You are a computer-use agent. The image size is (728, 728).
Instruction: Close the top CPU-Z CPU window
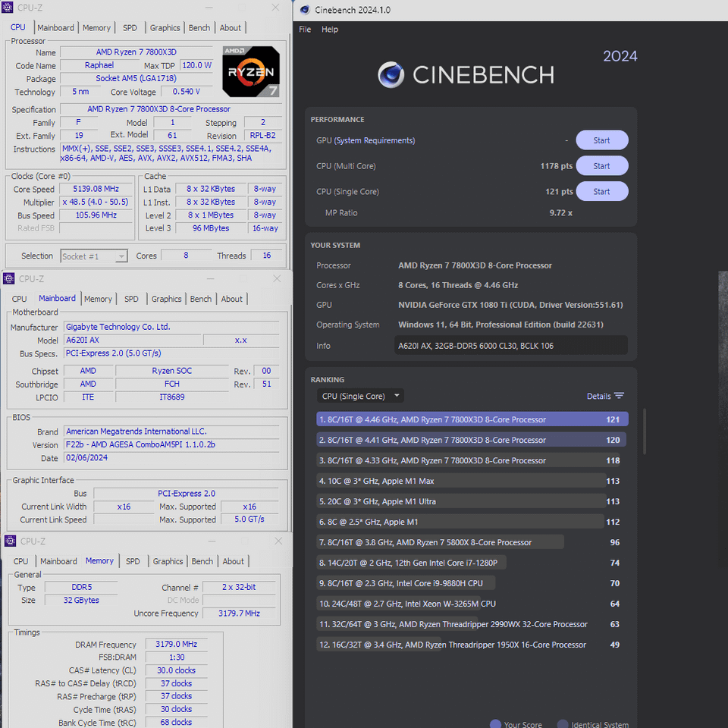coord(276,8)
